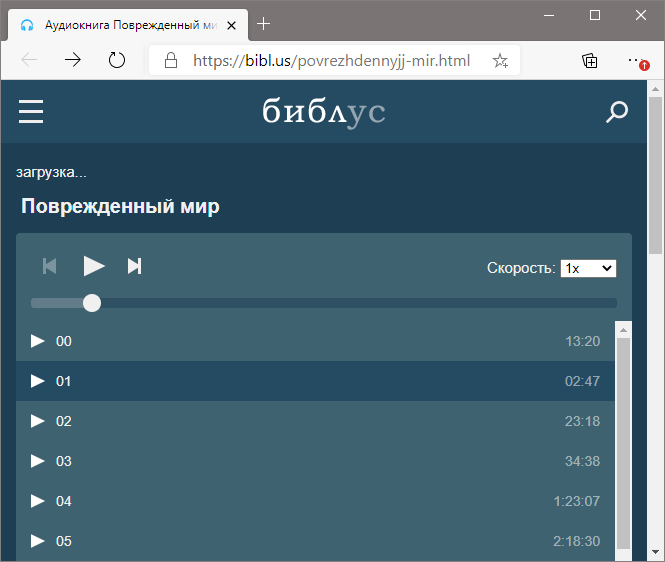The width and height of the screenshot is (665, 562).
Task: Click the search magnifier icon
Action: [x=617, y=112]
